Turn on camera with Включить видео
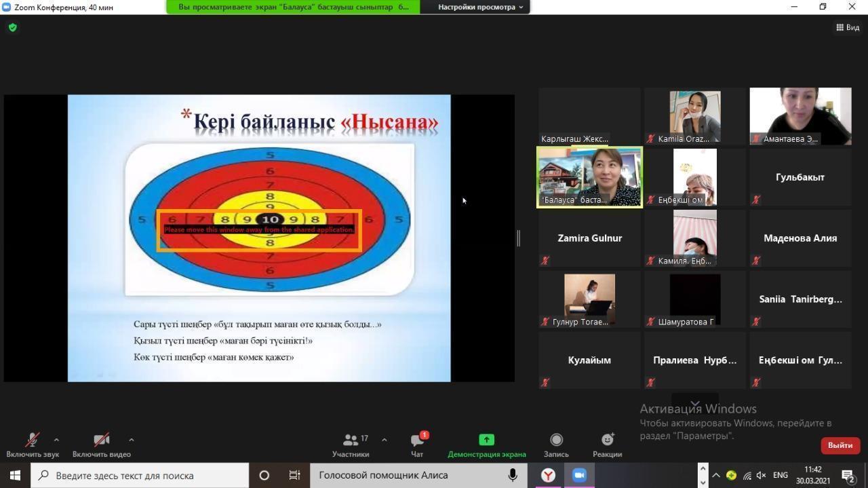 [101, 445]
